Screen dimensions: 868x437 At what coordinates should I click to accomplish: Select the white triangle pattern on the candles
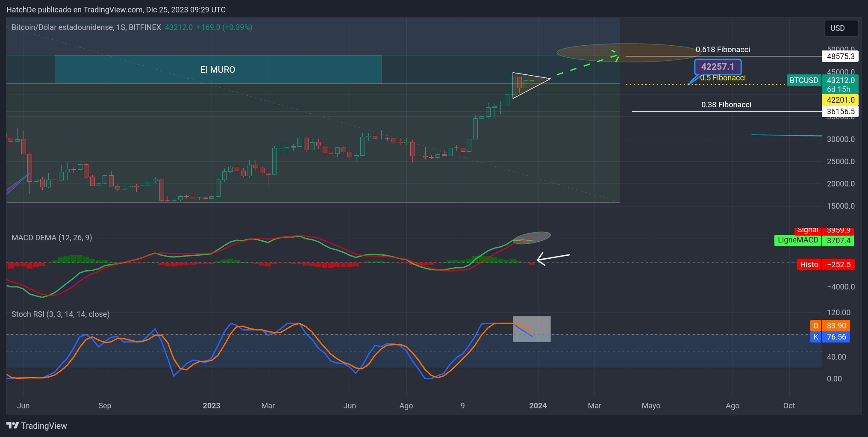pos(530,85)
